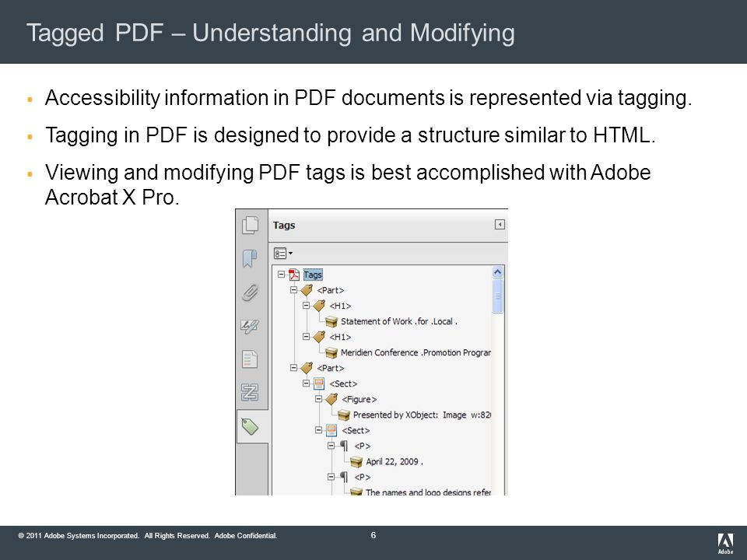Select 'Presented by XObject: Image' row
Image resolution: width=747 pixels, height=560 pixels.
tap(422, 415)
